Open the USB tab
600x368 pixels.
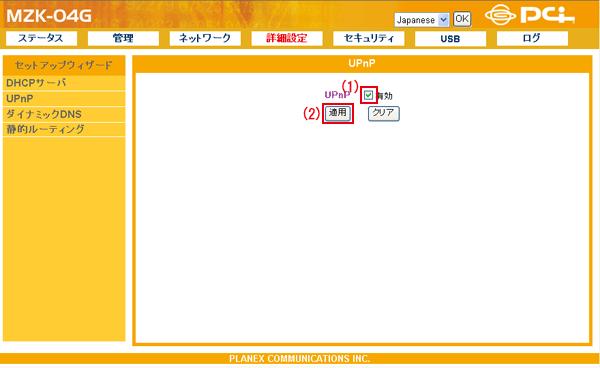(x=450, y=39)
